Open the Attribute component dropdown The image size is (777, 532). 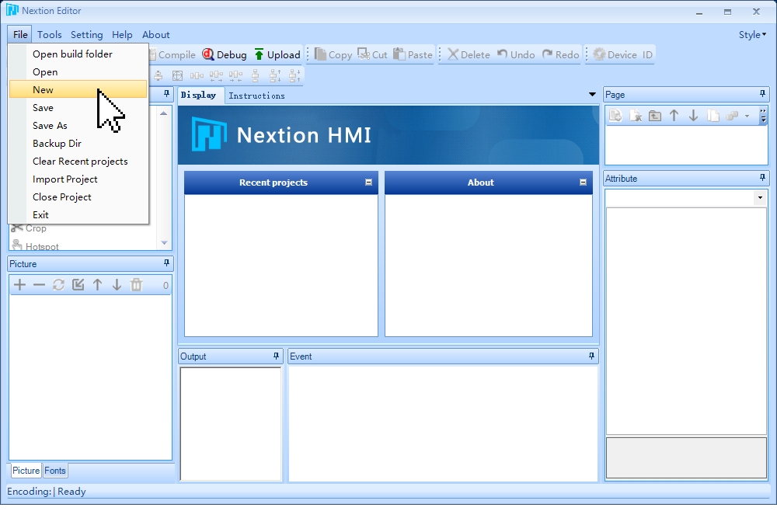click(760, 197)
